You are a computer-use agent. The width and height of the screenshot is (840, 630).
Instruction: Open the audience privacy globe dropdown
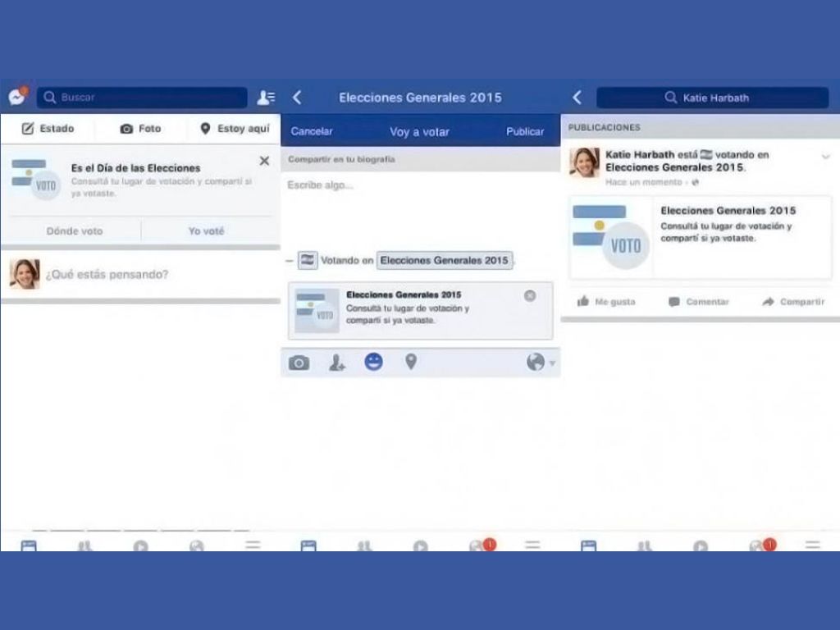click(x=541, y=363)
